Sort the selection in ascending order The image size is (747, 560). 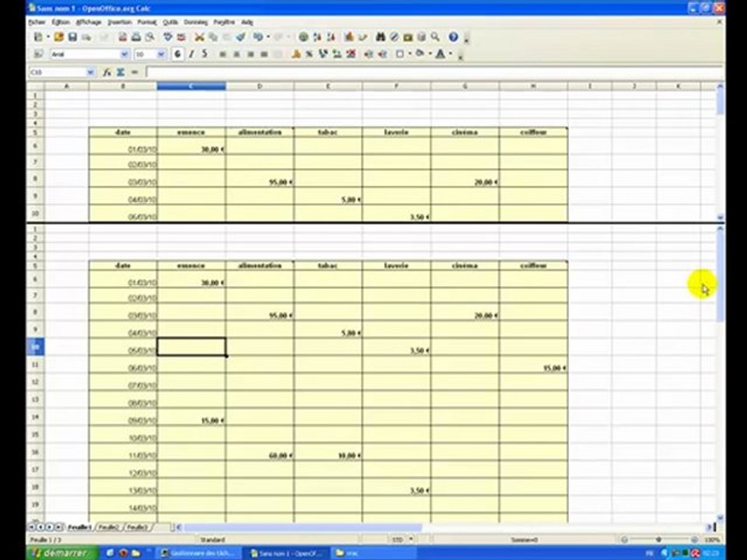[x=317, y=37]
